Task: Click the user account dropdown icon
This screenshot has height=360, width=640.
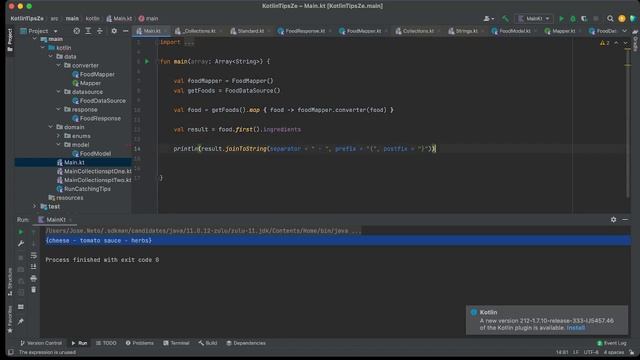Action: pos(489,18)
